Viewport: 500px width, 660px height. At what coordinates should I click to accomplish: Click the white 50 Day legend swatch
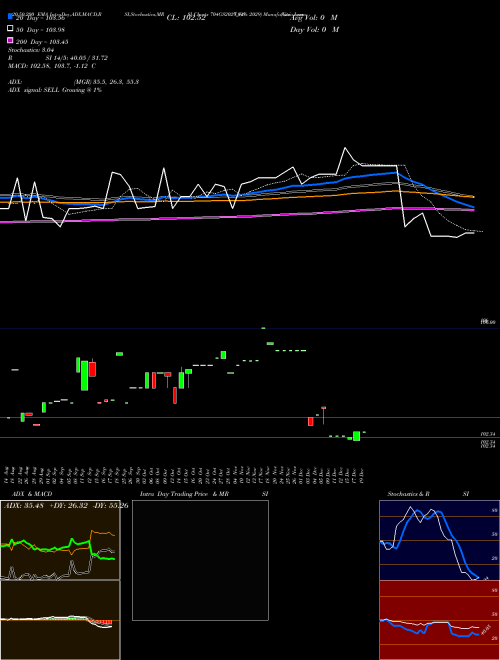click(x=11, y=29)
